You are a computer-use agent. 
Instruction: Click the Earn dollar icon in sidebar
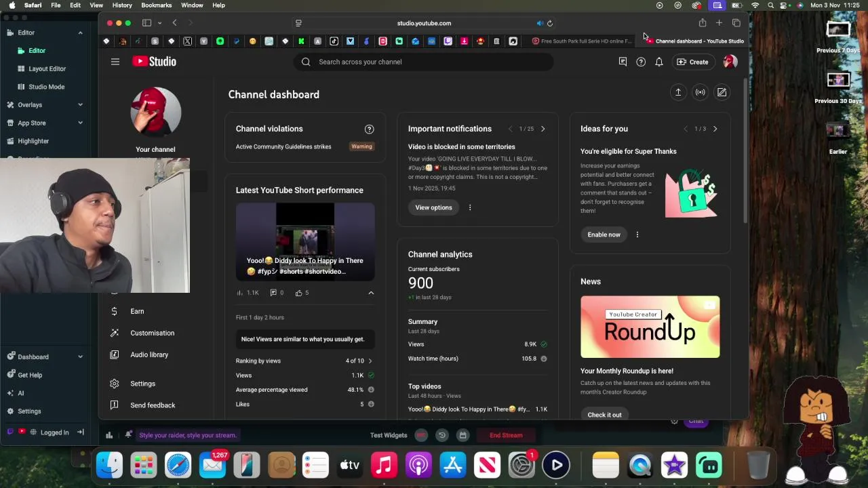pos(115,311)
